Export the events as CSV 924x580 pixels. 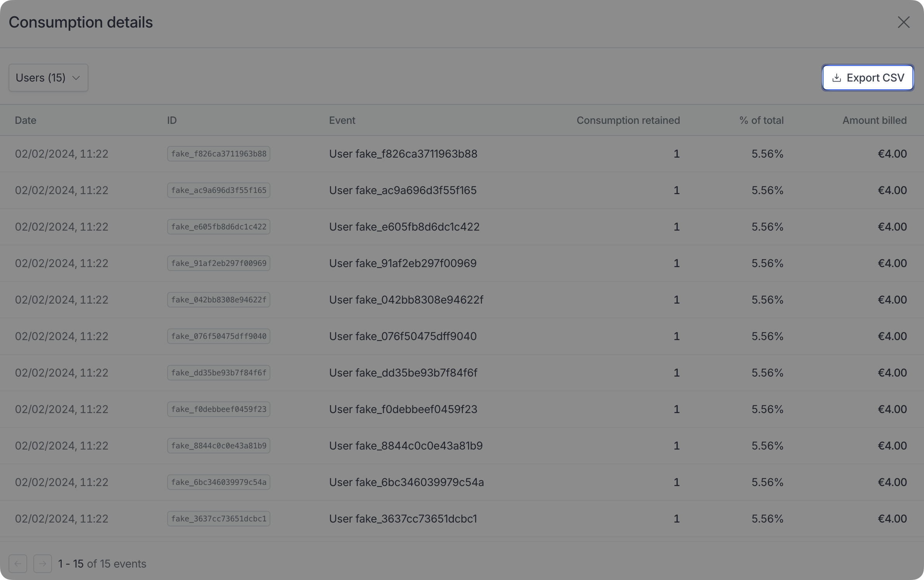tap(868, 78)
